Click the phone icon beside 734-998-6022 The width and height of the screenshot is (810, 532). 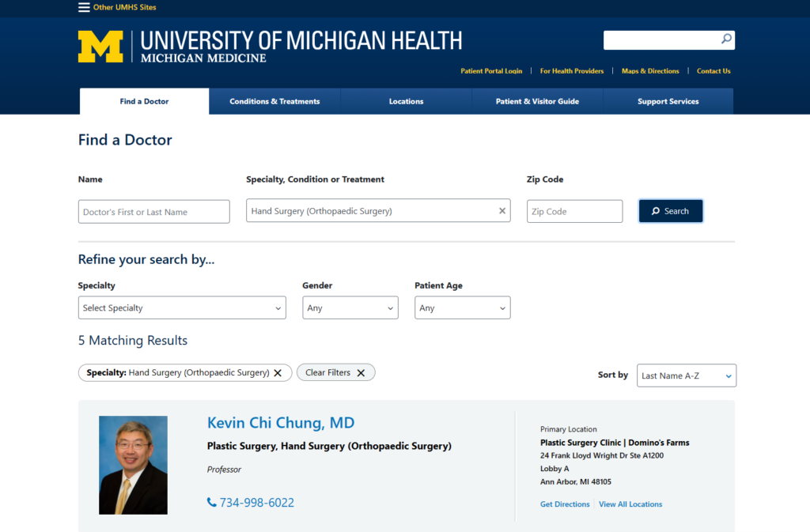[212, 502]
